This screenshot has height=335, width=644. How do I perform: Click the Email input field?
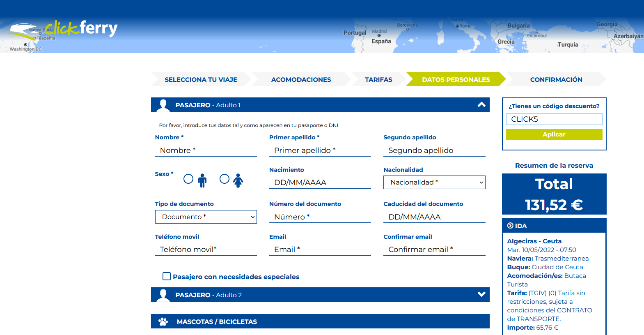coord(320,250)
